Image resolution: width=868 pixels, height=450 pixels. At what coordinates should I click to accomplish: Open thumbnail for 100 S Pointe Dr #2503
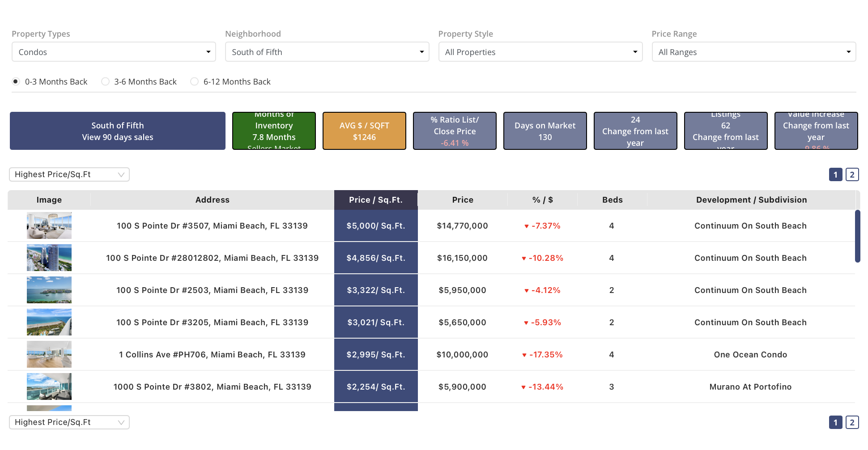[x=49, y=290]
